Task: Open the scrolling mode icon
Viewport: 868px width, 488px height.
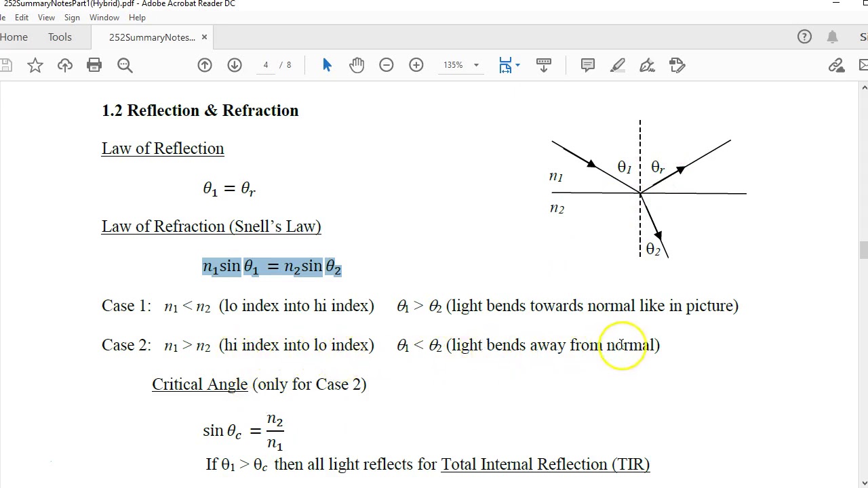Action: 544,65
